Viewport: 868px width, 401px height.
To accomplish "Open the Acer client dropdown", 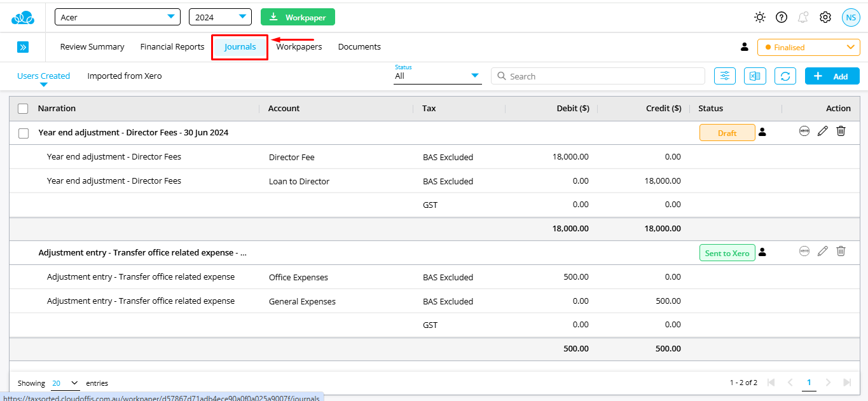I will [x=118, y=17].
